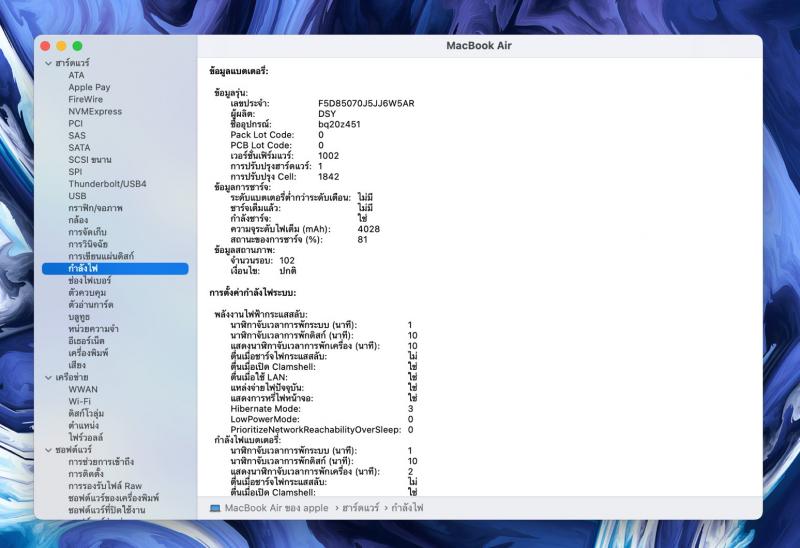Select SPI in the sidebar
Viewport: 800px width, 548px height.
pyautogui.click(x=75, y=172)
